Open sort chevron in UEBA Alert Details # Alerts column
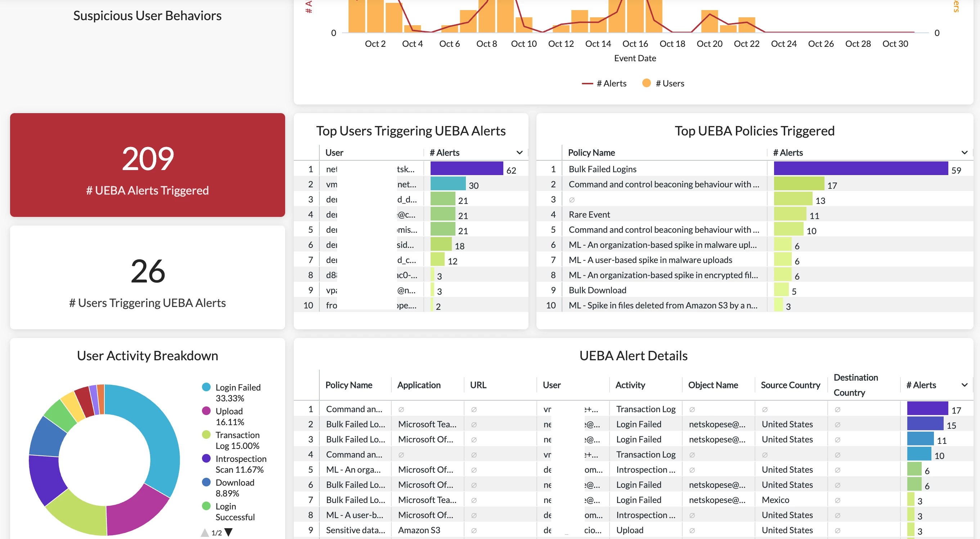Image resolution: width=980 pixels, height=539 pixels. (x=965, y=385)
